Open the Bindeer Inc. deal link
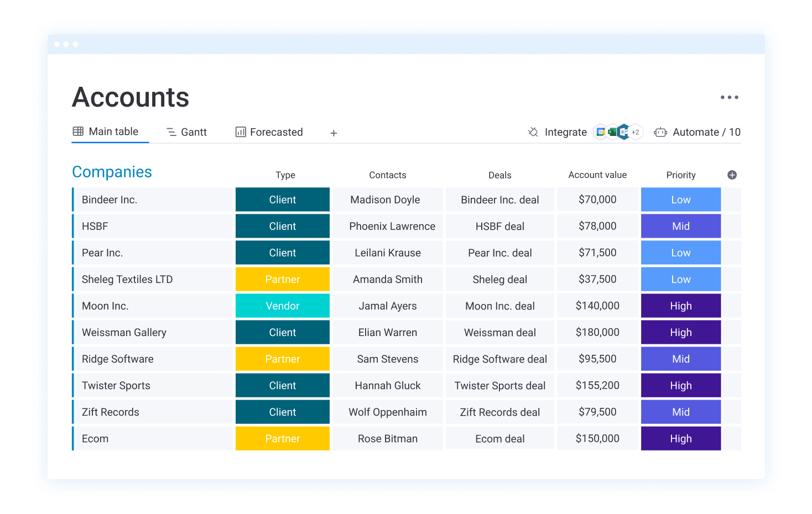The height and width of the screenshot is (514, 812). tap(500, 200)
